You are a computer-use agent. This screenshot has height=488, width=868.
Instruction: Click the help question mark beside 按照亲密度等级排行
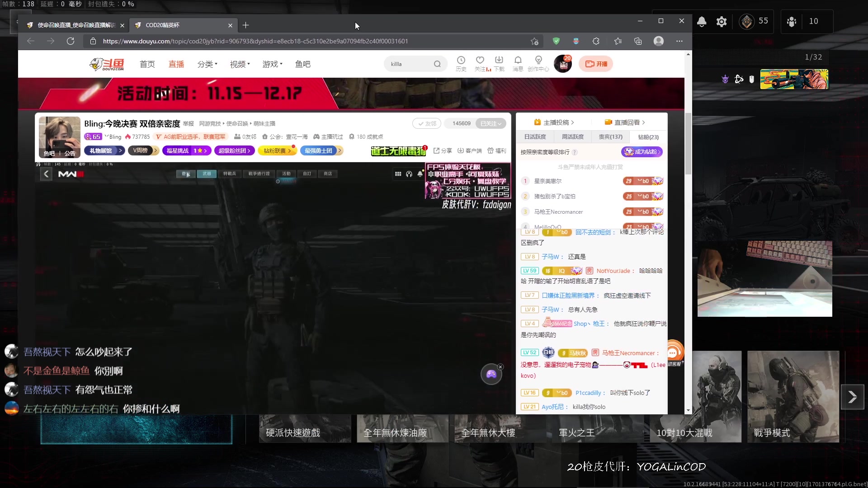tap(575, 152)
